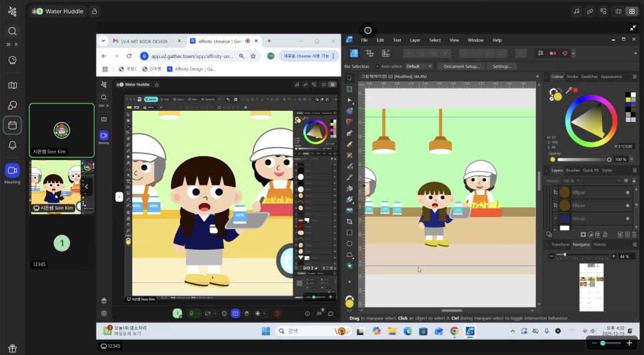The height and width of the screenshot is (355, 644).
Task: Toggle visibility of second Ellipse layer
Action: click(627, 206)
